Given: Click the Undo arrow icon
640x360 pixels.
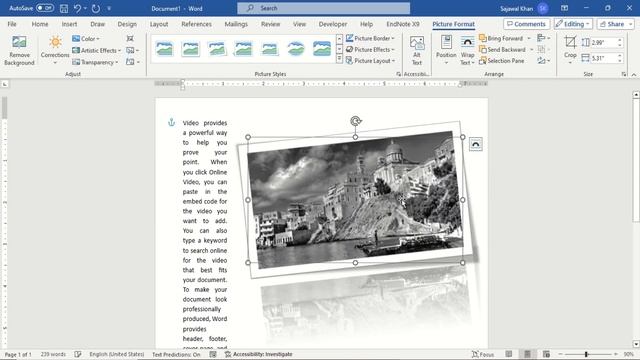Looking at the screenshot, I should click(x=77, y=8).
